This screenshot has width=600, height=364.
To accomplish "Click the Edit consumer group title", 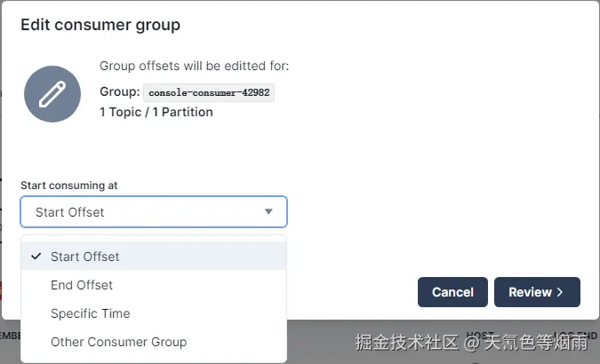I will tap(100, 25).
